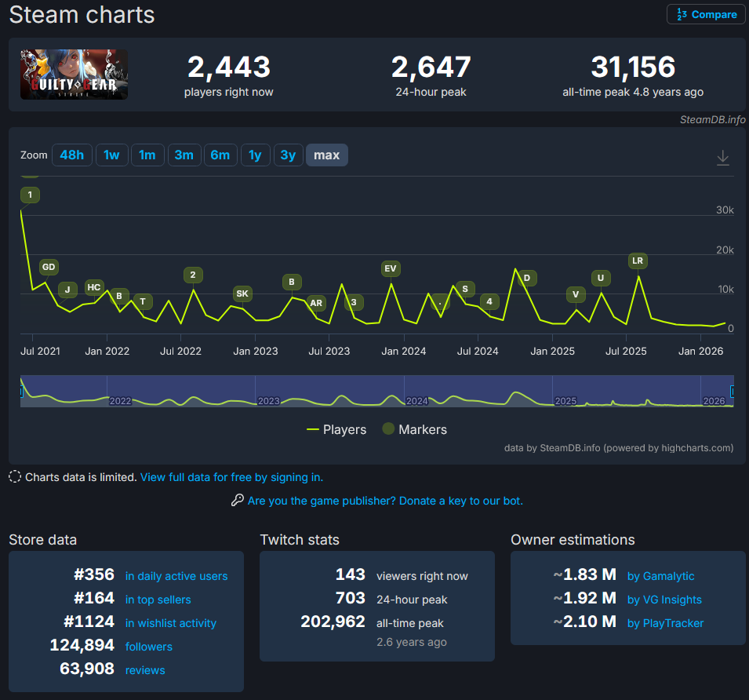Toggle the Players series in legend
The height and width of the screenshot is (700, 749).
click(x=336, y=429)
